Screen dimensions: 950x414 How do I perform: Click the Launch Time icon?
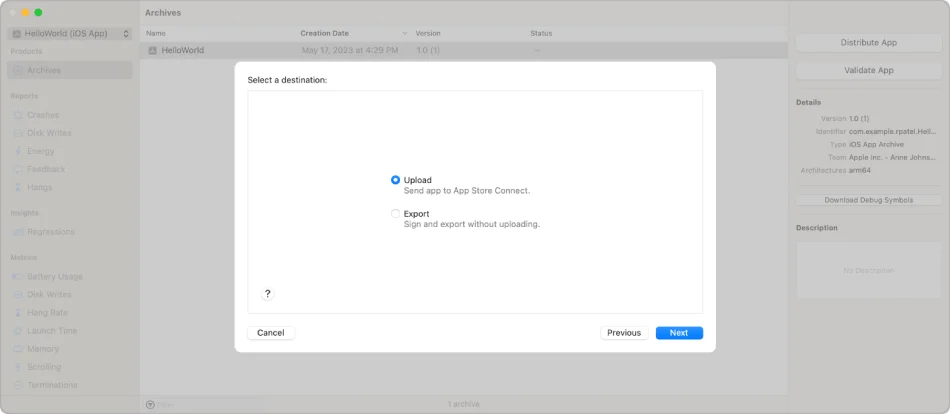point(18,331)
